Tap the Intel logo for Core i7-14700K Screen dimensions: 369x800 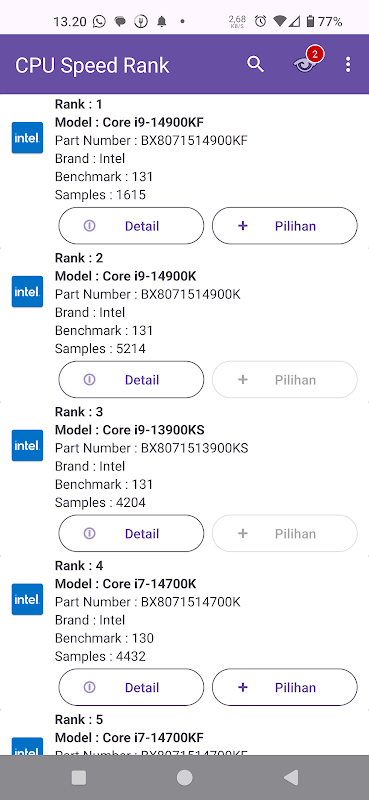coord(27,599)
